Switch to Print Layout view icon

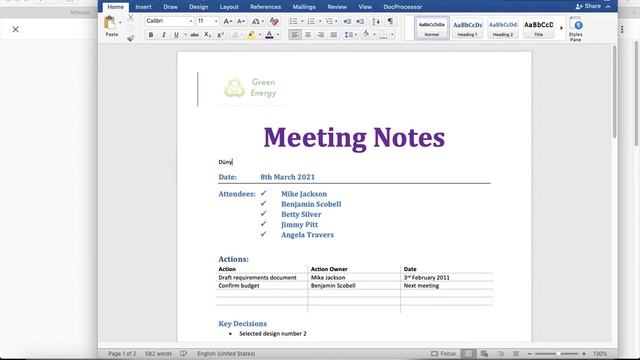[x=468, y=353]
